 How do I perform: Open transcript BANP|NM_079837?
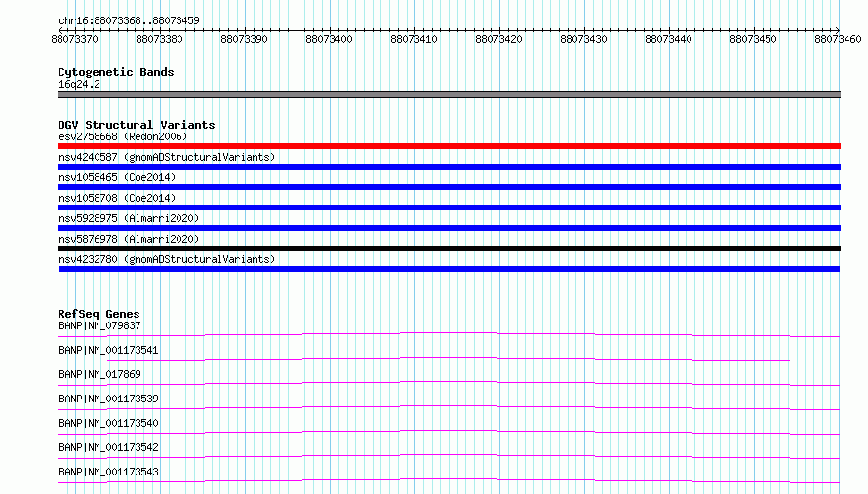pyautogui.click(x=99, y=325)
